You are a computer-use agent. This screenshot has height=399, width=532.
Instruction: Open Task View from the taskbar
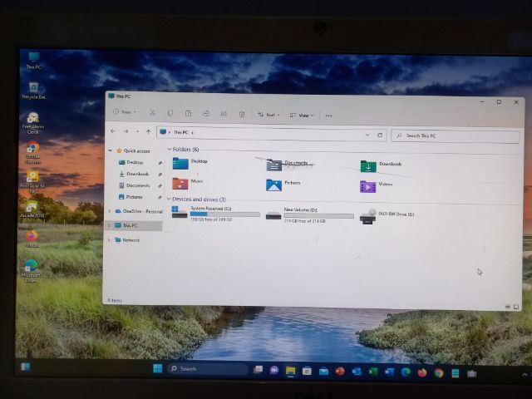[x=259, y=369]
